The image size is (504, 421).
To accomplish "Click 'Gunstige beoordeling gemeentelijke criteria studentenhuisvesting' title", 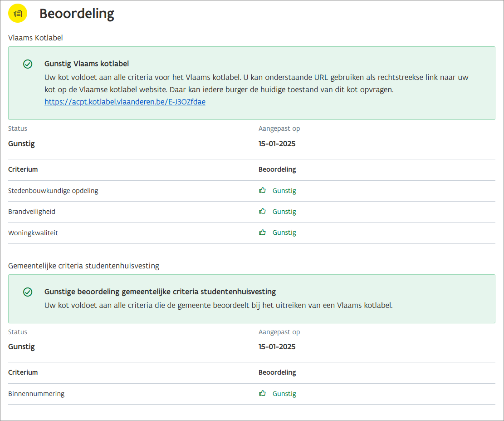I will point(160,292).
